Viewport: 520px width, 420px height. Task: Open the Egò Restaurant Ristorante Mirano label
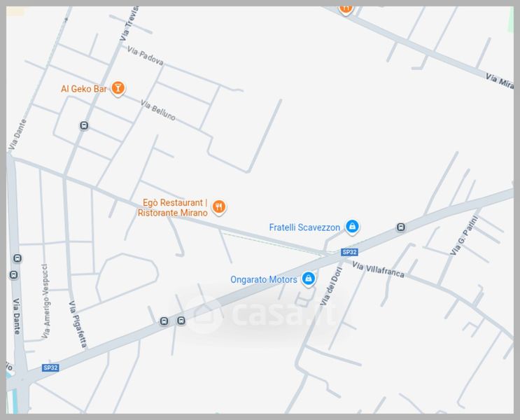click(x=173, y=208)
